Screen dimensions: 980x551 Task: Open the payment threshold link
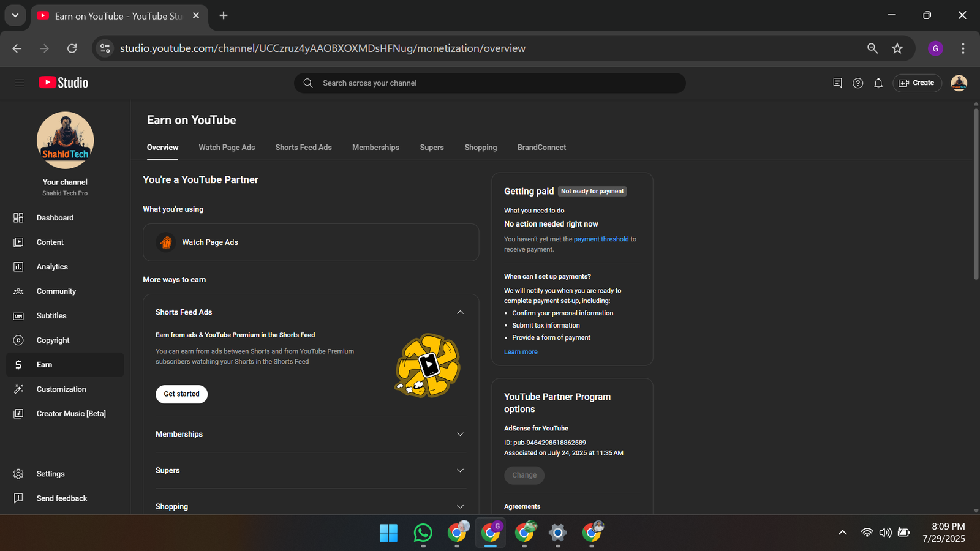point(601,239)
